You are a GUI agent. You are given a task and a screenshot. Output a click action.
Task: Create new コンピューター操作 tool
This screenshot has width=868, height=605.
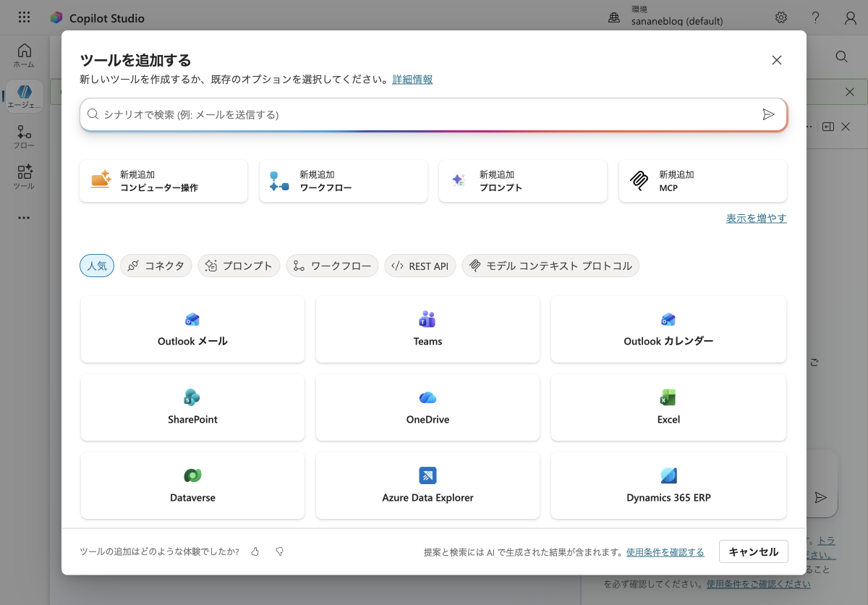tap(163, 181)
